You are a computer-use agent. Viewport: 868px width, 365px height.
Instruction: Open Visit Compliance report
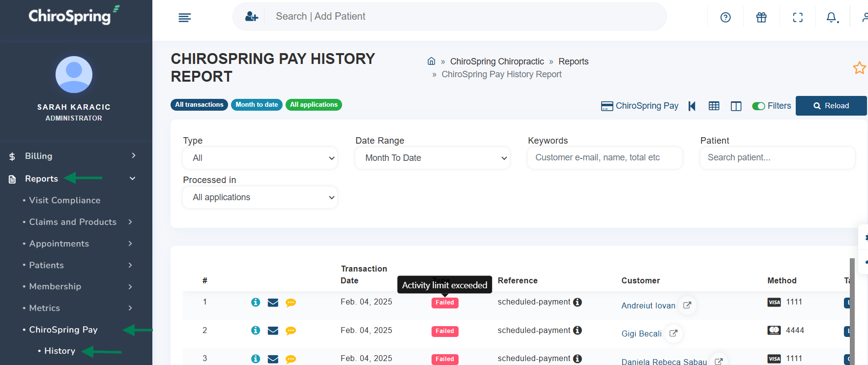coord(64,200)
